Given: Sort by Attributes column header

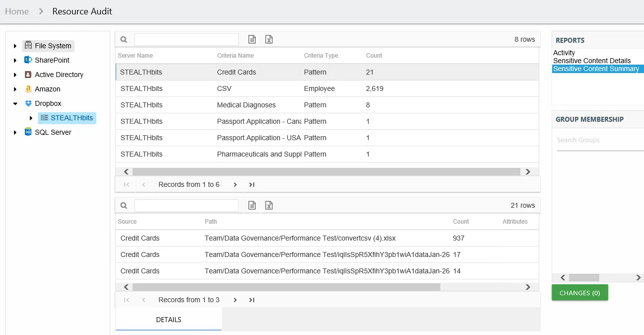Looking at the screenshot, I should [515, 222].
